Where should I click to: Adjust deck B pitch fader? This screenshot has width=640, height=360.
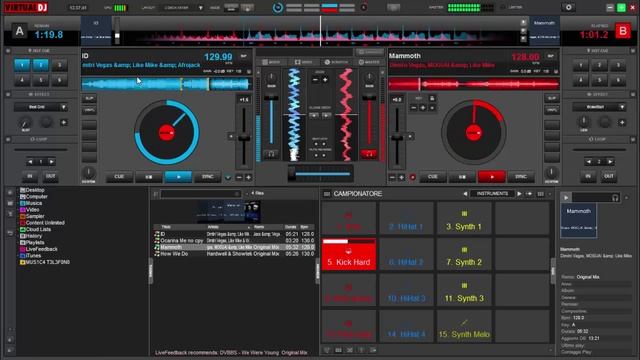397,138
